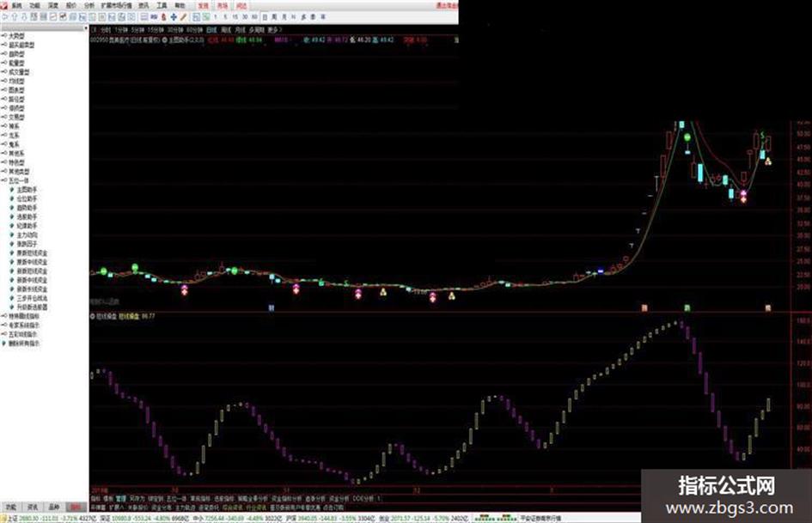Click the 创业 index quote in status bar
The height and width of the screenshot is (523, 812).
point(424,518)
